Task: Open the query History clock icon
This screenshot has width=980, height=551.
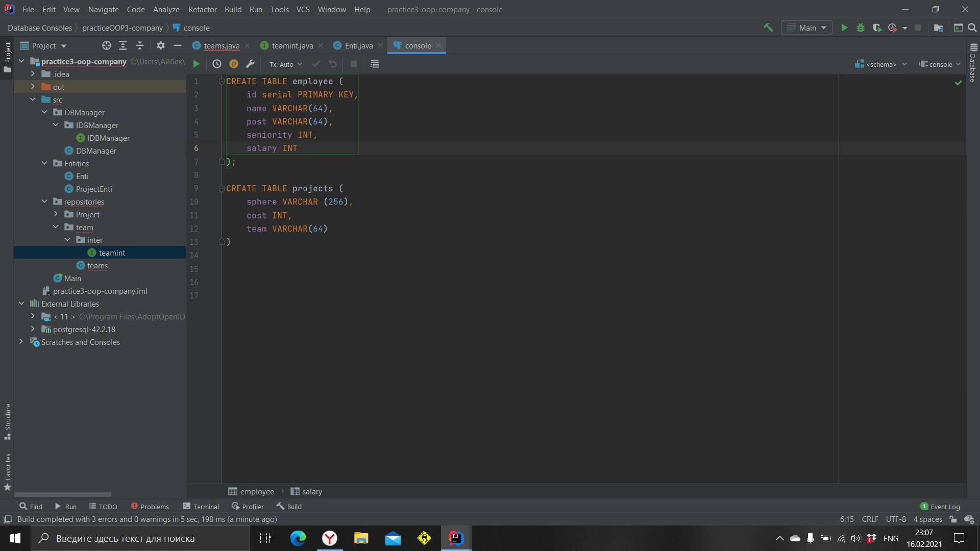Action: (x=217, y=64)
